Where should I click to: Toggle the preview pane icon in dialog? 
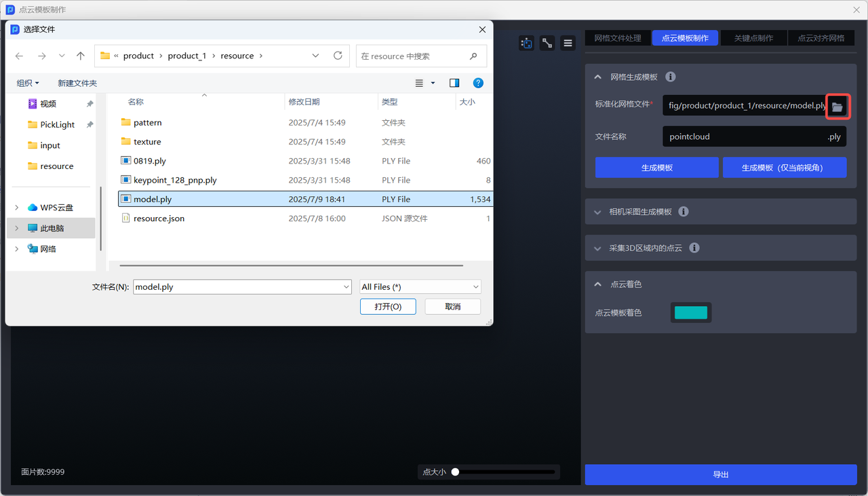tap(454, 83)
